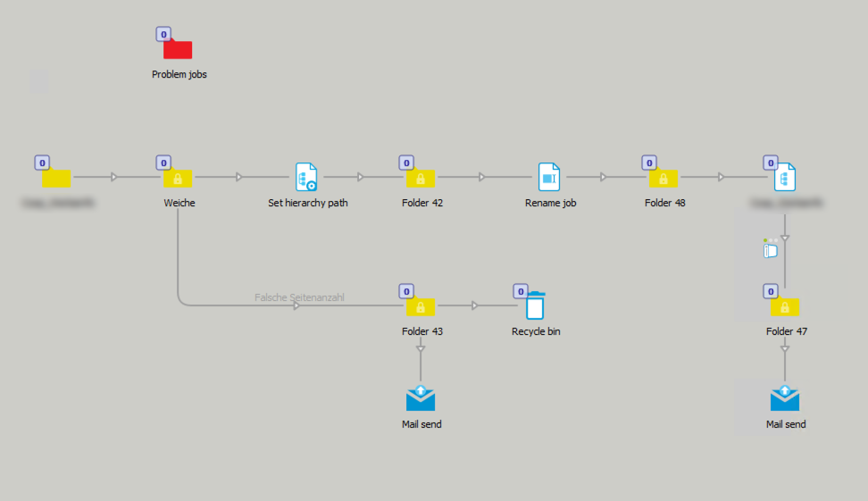Click the 'Folder 42' label
868x501 pixels.
[422, 203]
